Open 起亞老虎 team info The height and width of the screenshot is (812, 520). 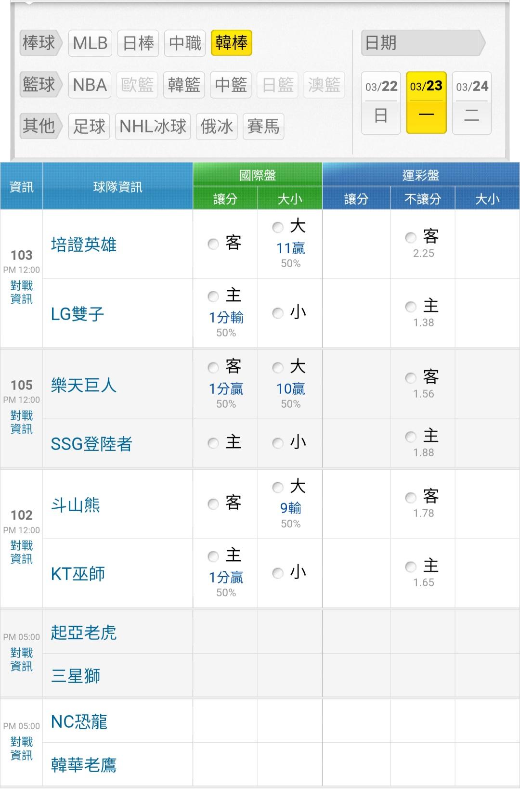(84, 632)
